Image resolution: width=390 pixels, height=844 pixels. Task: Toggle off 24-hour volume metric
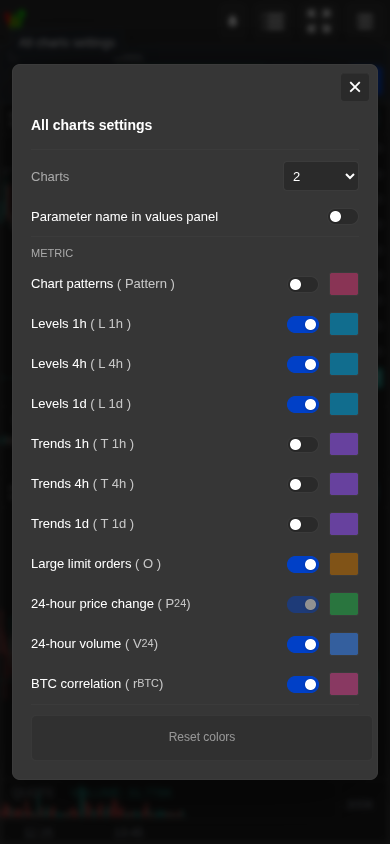pyautogui.click(x=303, y=644)
